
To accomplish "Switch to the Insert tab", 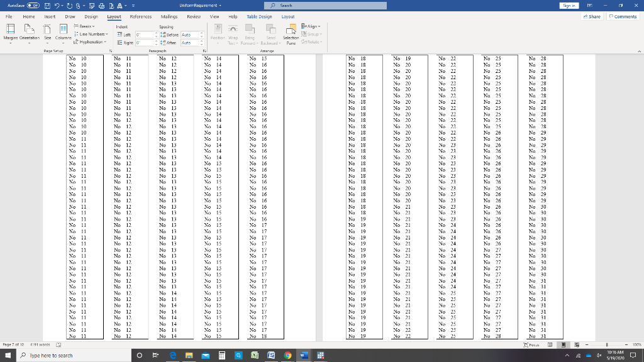I will pyautogui.click(x=50, y=16).
